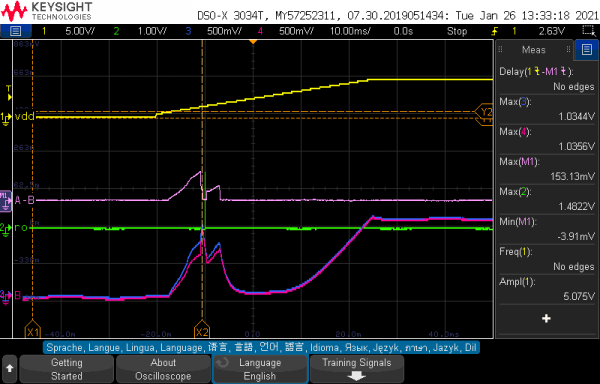Image resolution: width=600 pixels, height=384 pixels.
Task: Open the main menu icon at top left
Action: coord(15,31)
